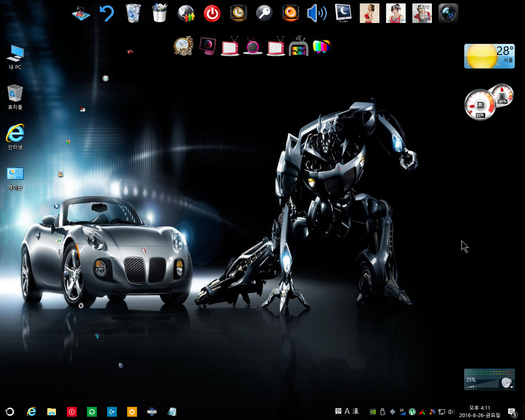Open the monitor with moon sleep icon
Image resolution: width=525 pixels, height=420 pixels.
(x=343, y=13)
